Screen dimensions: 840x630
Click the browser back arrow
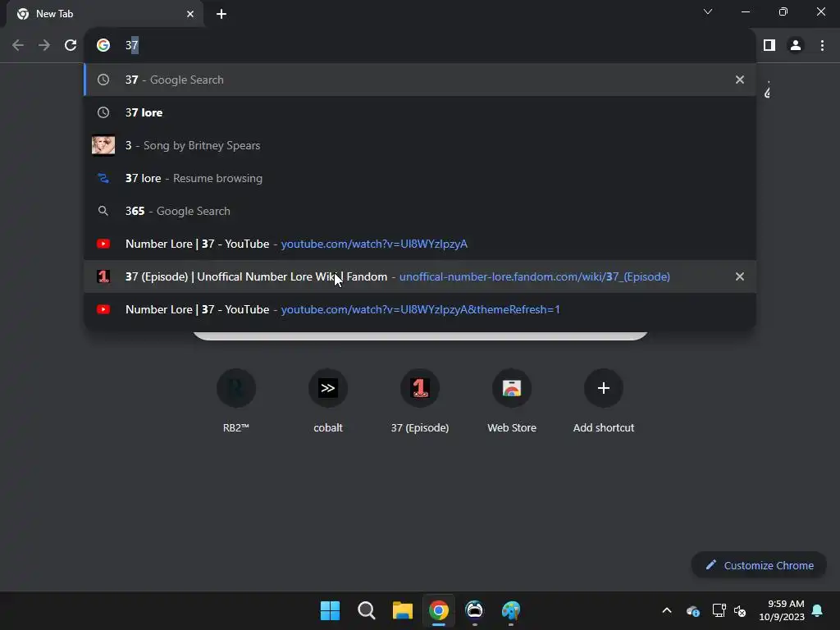[18, 45]
